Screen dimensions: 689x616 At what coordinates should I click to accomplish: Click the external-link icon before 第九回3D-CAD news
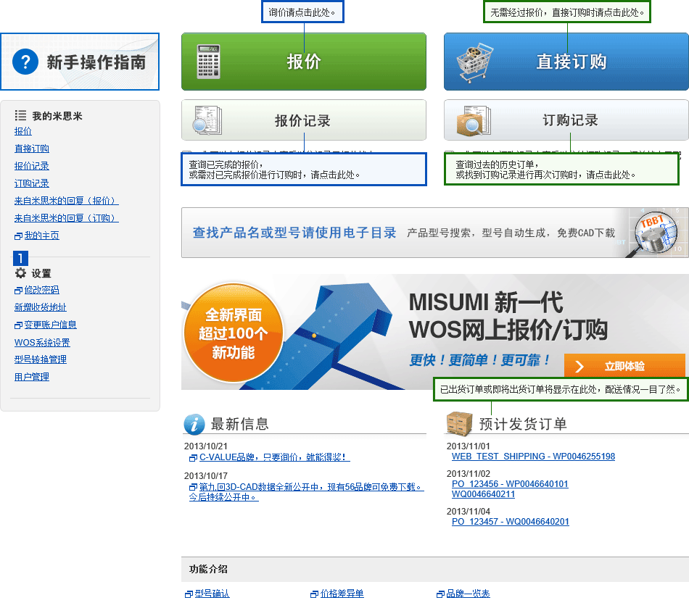(x=193, y=487)
